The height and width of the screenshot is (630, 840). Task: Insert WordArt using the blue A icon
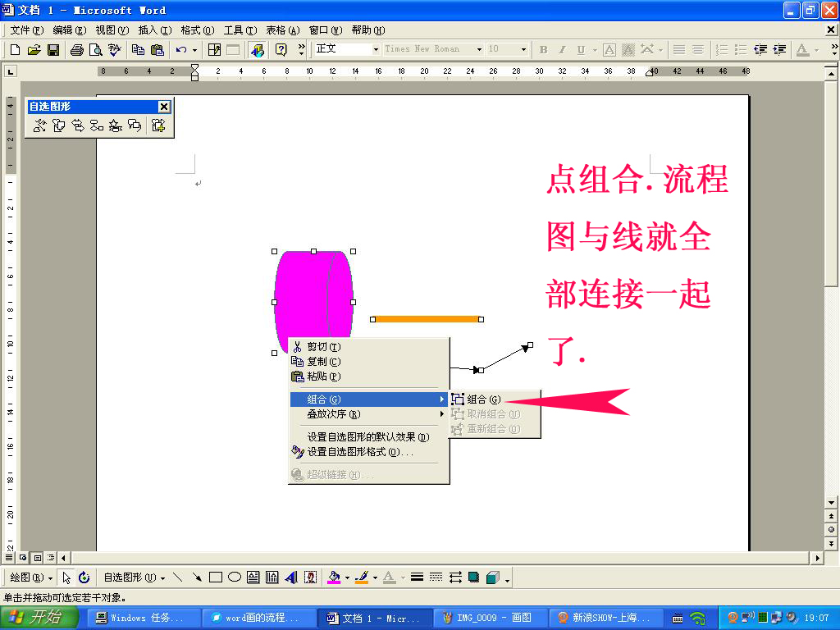point(291,577)
